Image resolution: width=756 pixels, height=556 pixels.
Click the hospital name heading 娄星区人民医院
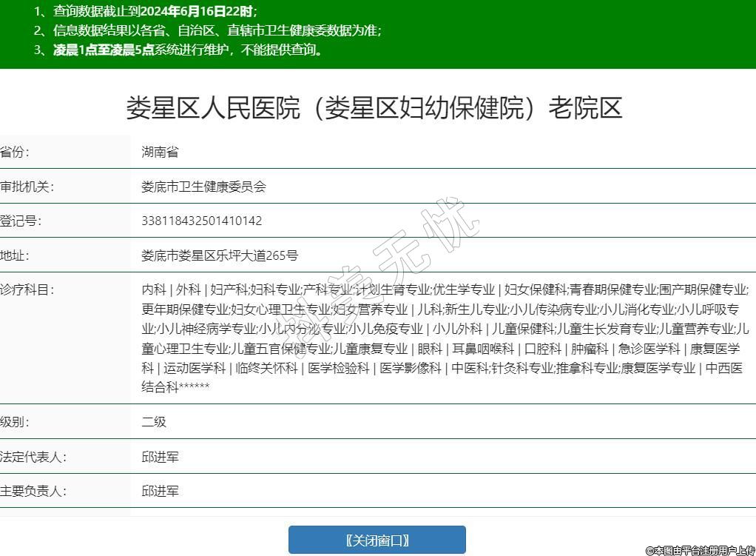[x=374, y=108]
